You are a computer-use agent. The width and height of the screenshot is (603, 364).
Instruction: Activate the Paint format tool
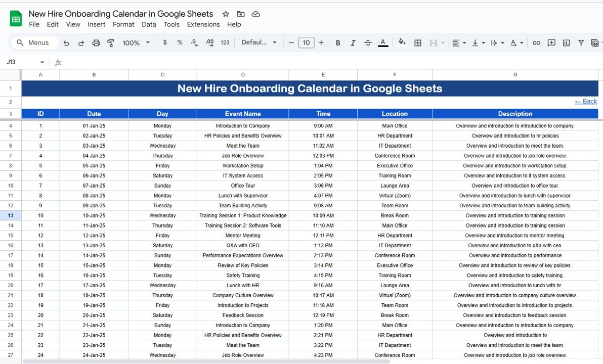click(x=111, y=43)
